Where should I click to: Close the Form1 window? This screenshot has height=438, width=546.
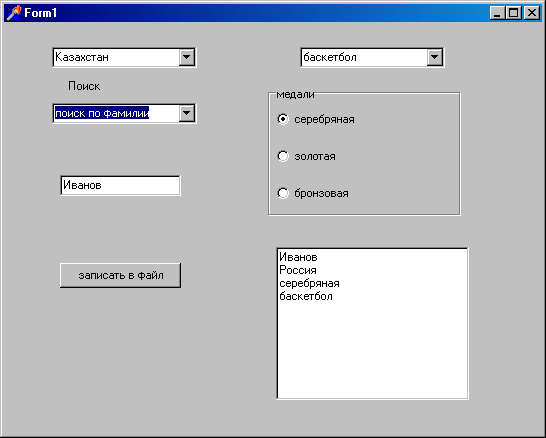point(532,13)
